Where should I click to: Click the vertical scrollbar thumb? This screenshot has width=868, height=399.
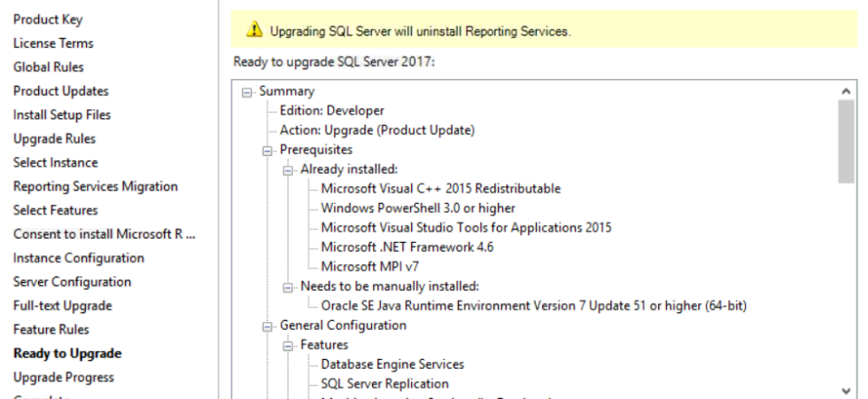click(845, 140)
